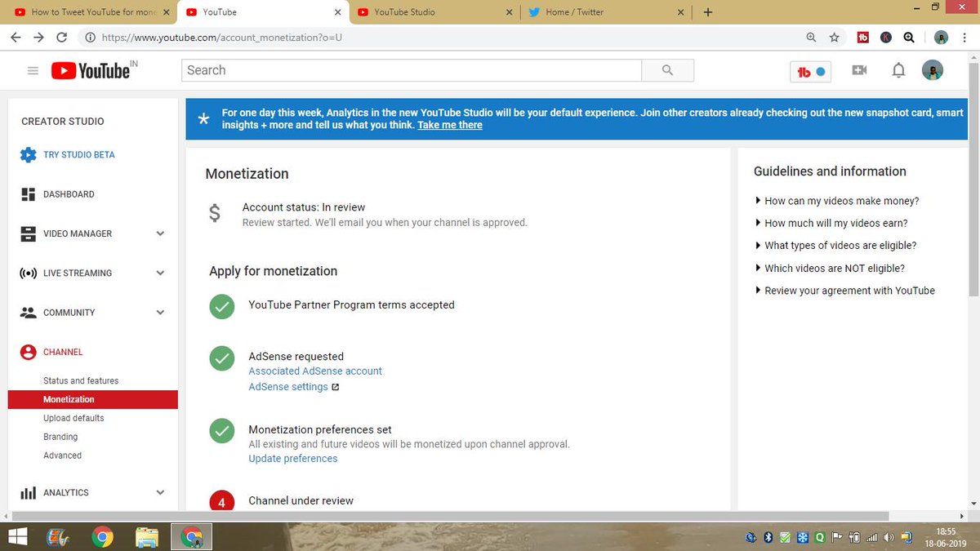The height and width of the screenshot is (551, 980).
Task: Open the notifications bell
Action: pos(898,70)
